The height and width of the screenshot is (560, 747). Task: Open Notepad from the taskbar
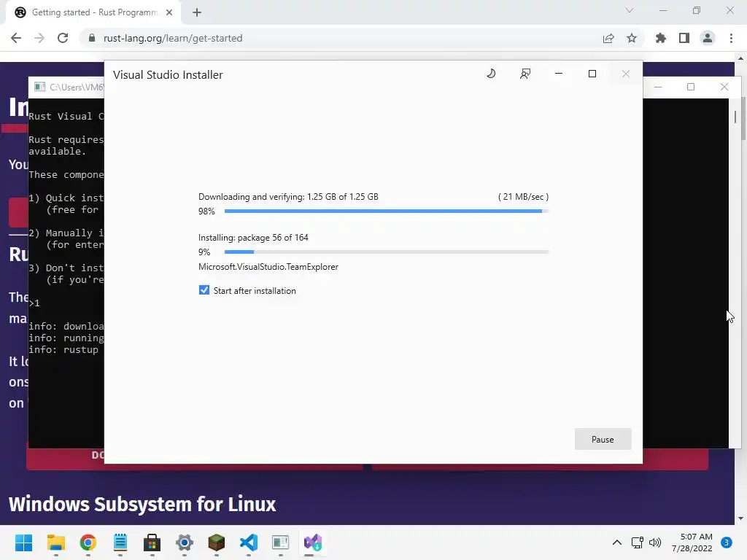(x=120, y=542)
